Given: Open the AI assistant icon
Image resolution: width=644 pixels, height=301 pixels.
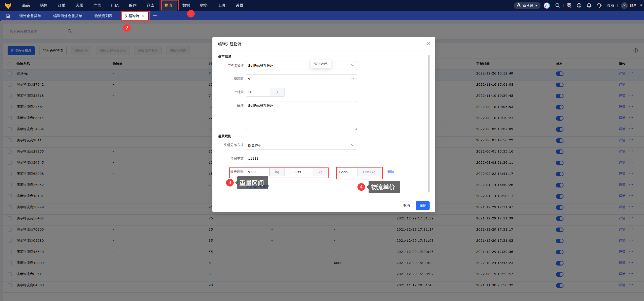Looking at the screenshot, I should pyautogui.click(x=547, y=5).
